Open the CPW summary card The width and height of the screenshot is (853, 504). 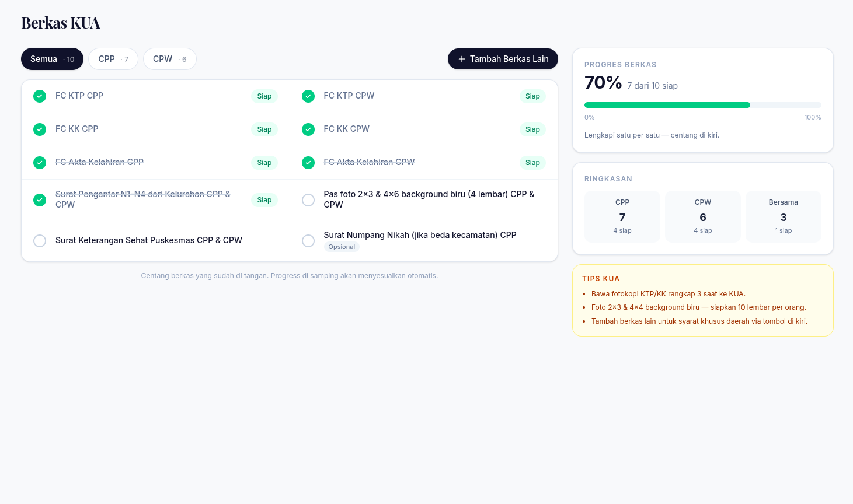click(x=703, y=216)
